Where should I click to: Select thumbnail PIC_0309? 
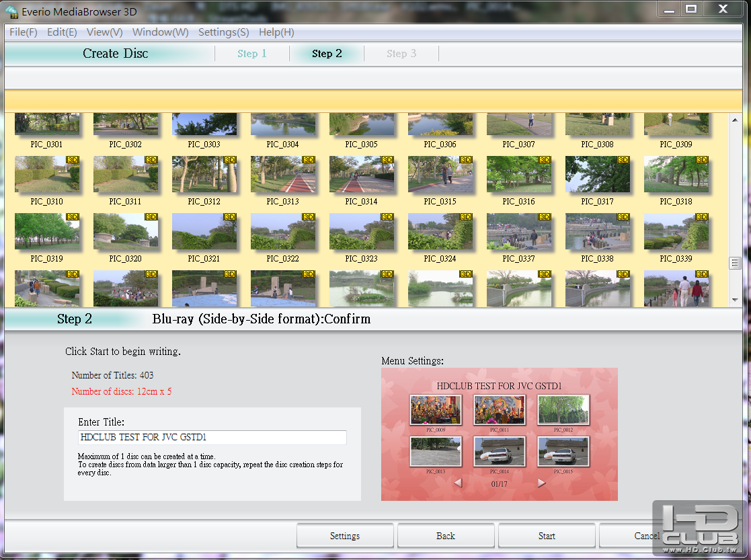(x=676, y=124)
